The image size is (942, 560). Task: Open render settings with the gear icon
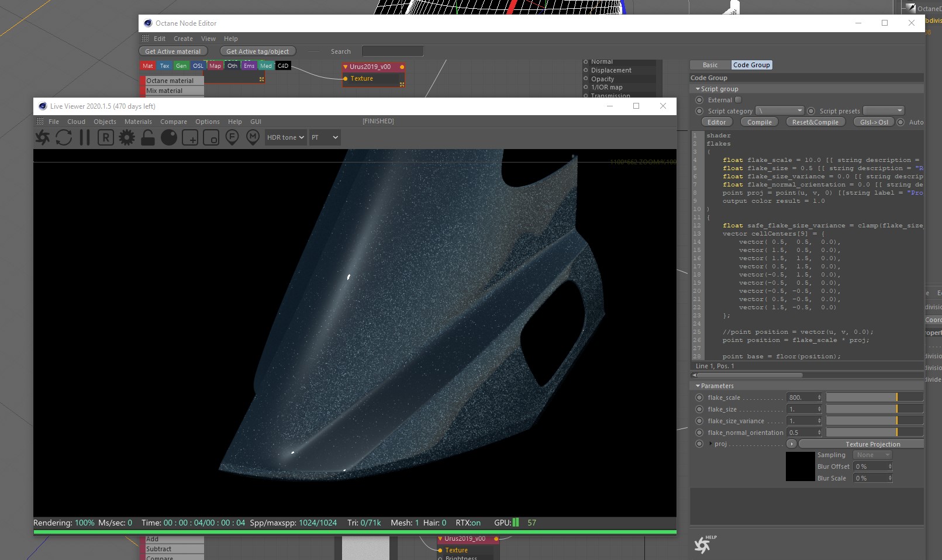pos(127,137)
